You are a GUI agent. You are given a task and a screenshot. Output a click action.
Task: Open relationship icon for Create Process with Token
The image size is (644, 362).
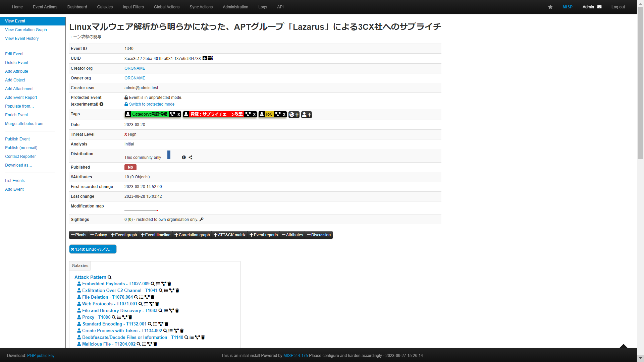point(176,331)
